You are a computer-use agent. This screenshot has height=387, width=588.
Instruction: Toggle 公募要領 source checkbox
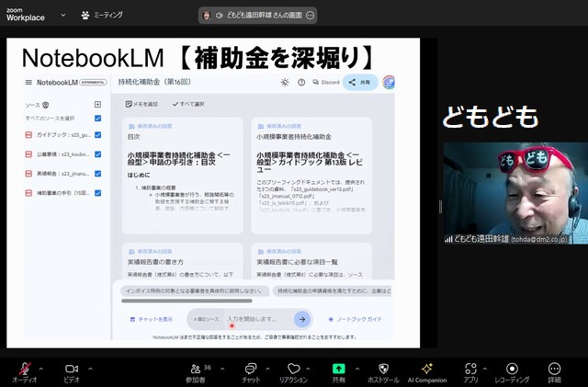(98, 154)
